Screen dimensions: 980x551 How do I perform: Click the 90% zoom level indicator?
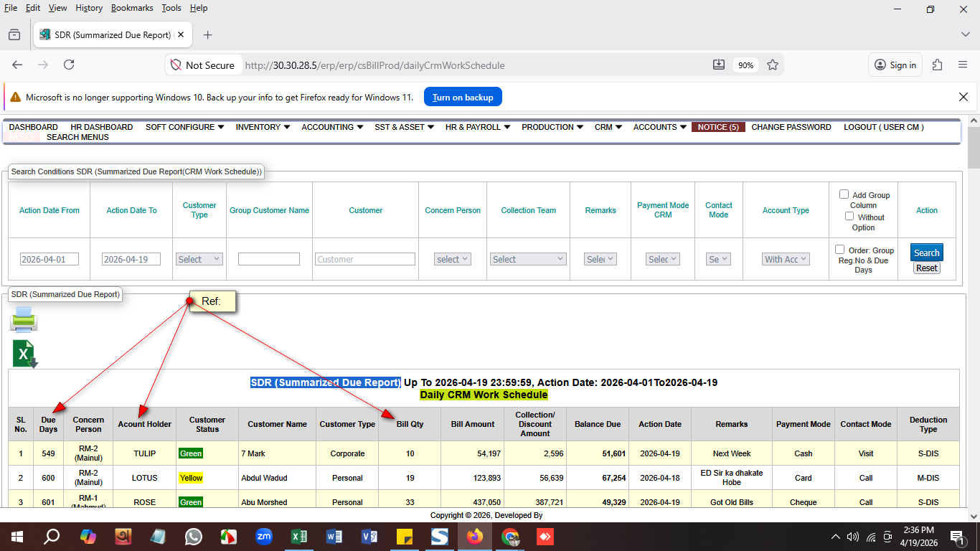[746, 65]
